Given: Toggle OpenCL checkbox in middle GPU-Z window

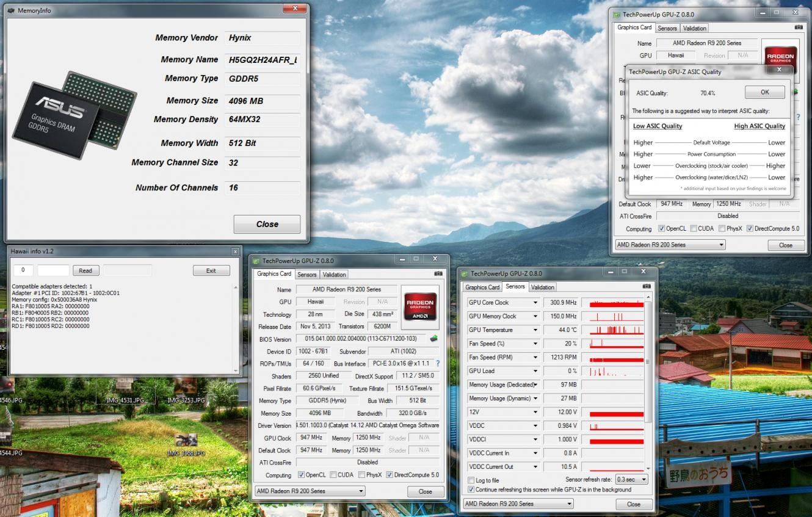Looking at the screenshot, I should 301,475.
